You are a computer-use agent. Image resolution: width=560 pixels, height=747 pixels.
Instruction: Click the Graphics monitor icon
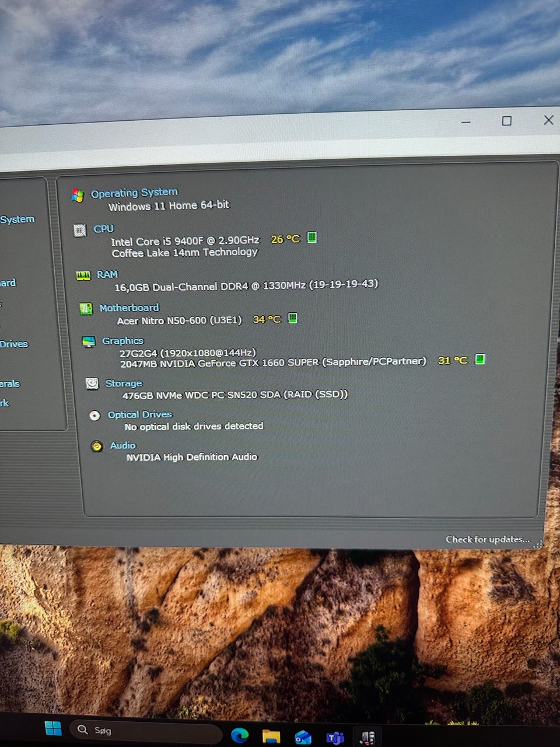(x=89, y=342)
